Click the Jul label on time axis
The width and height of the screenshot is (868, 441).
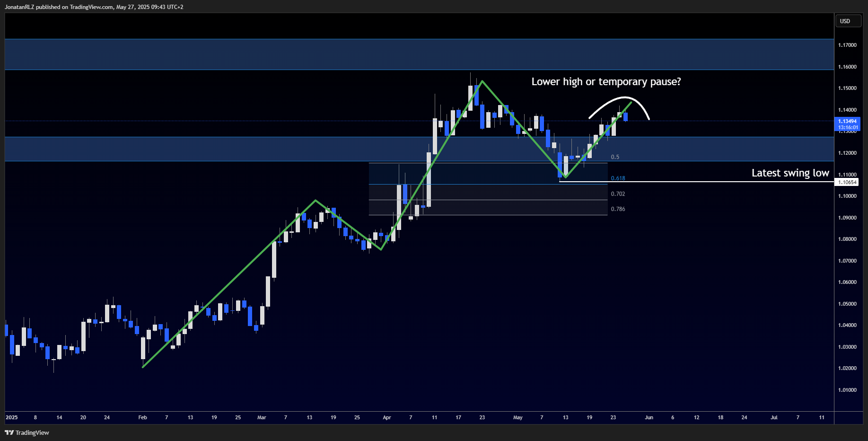pyautogui.click(x=774, y=417)
